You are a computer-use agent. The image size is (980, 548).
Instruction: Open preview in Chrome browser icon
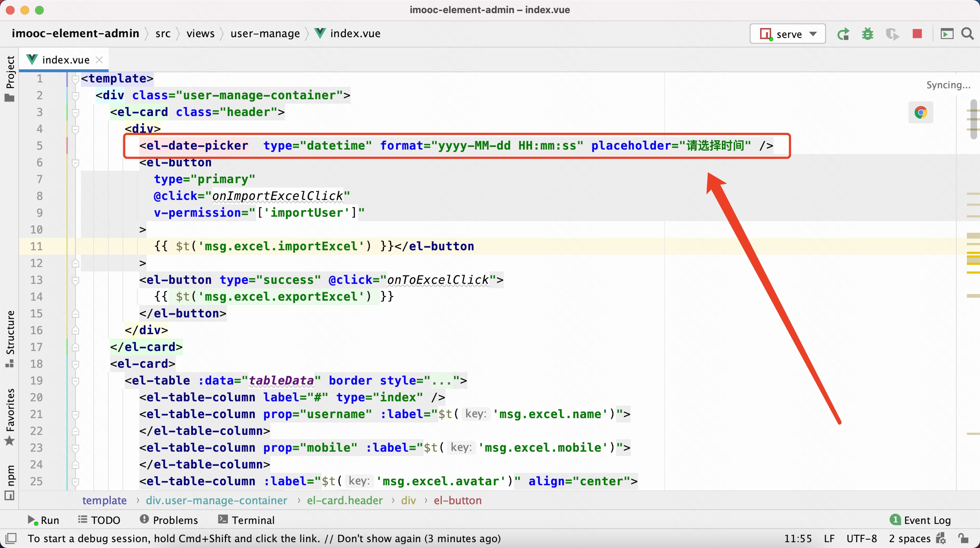(921, 112)
